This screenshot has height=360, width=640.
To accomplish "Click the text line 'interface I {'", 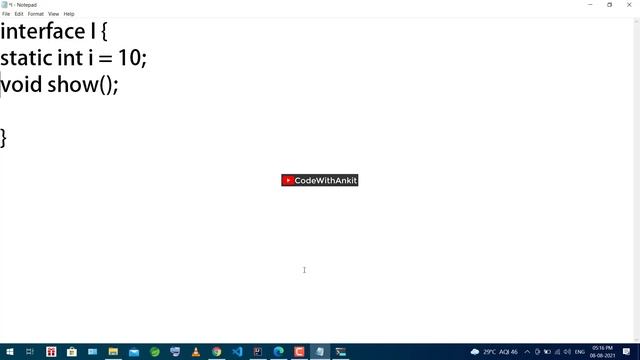I will [54, 31].
